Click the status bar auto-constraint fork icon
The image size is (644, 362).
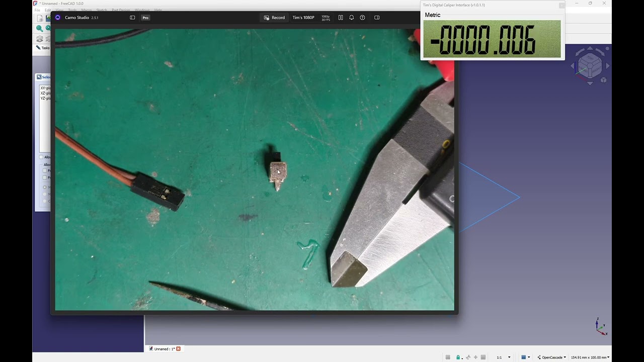468,357
